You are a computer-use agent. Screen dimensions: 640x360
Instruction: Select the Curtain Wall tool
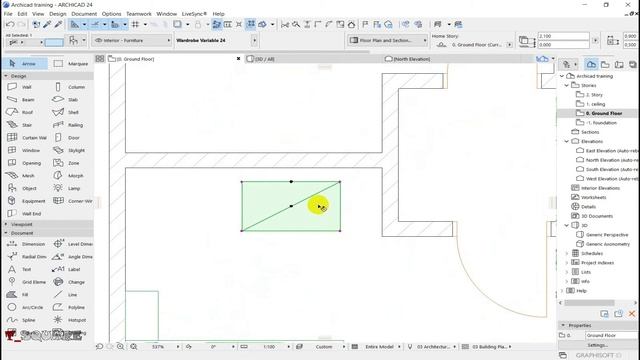click(27, 138)
